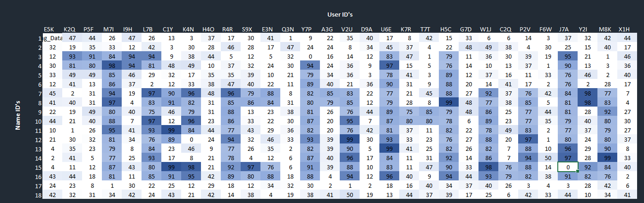Click the 99 cell in column M8K
Screen dimensions: 644x203
(605, 158)
